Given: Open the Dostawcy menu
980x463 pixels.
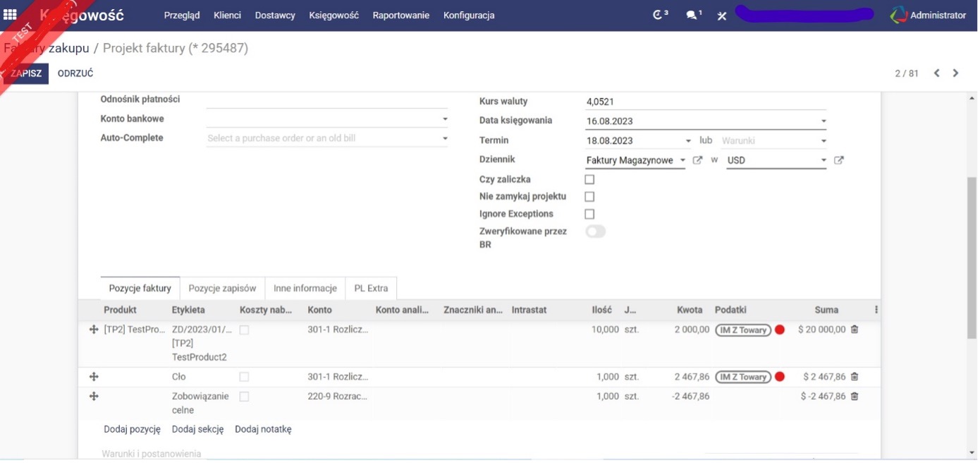Looking at the screenshot, I should [x=275, y=16].
